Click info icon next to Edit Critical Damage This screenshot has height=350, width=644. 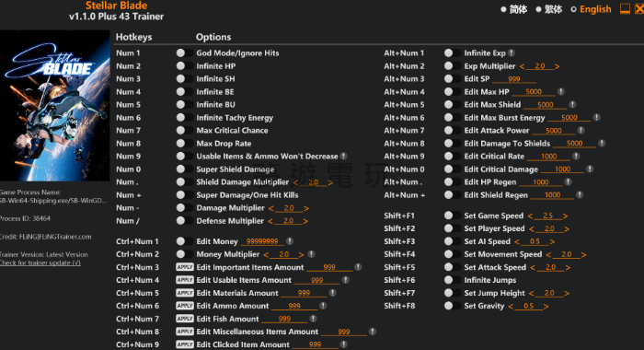[x=590, y=169]
